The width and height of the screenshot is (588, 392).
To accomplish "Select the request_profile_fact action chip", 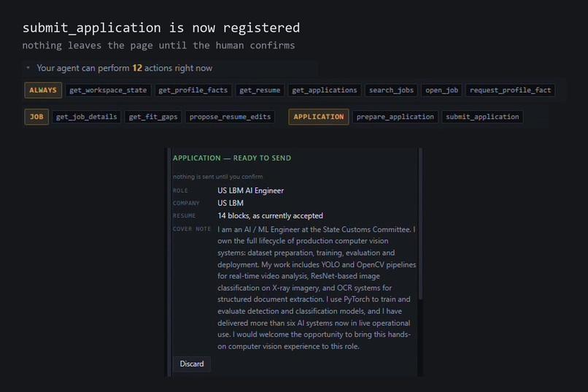I will click(x=511, y=90).
